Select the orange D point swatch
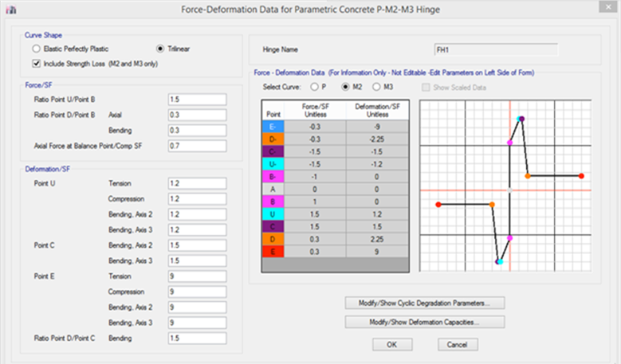Image resolution: width=621 pixels, height=364 pixels. point(273,239)
